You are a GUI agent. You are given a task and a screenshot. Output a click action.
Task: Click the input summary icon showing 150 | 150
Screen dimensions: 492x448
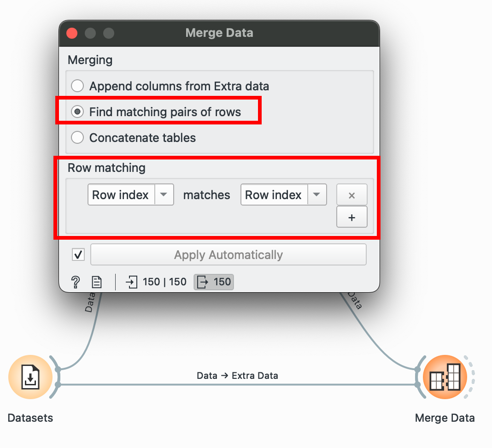click(x=132, y=282)
